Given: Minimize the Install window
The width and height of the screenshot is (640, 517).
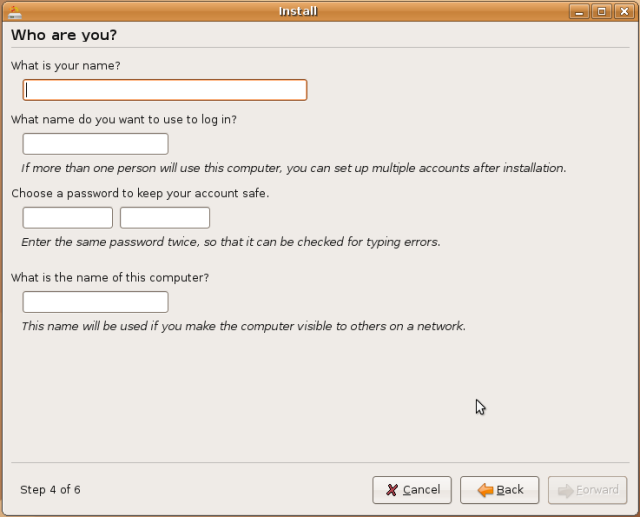Looking at the screenshot, I should coord(578,11).
